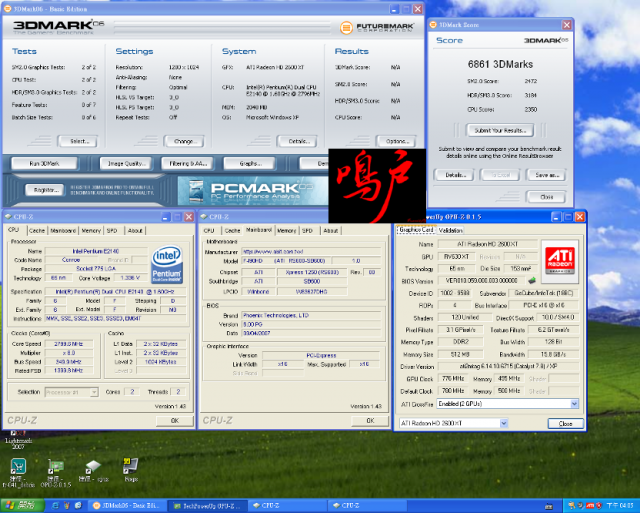Image resolution: width=640 pixels, height=513 pixels.
Task: Click the Intel Pentium logo in CPU-Z
Action: pyautogui.click(x=167, y=264)
